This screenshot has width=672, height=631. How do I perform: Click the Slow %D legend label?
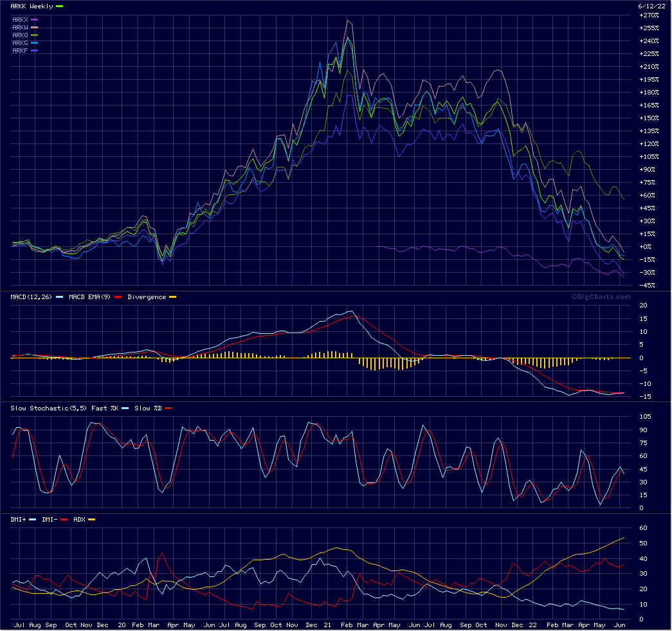pos(148,408)
